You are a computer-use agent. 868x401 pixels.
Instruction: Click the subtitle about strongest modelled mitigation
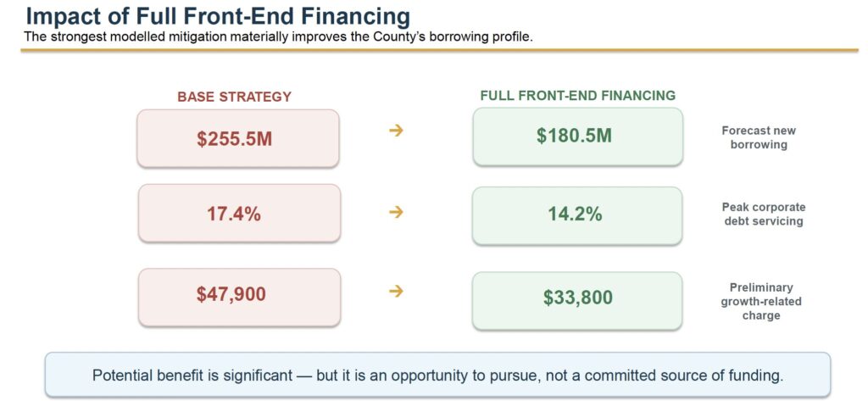[278, 36]
